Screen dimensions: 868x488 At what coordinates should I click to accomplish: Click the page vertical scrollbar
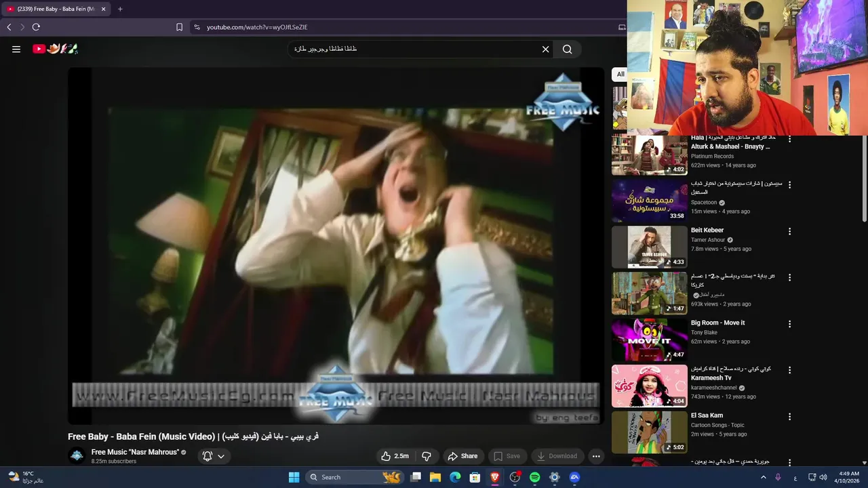864,178
